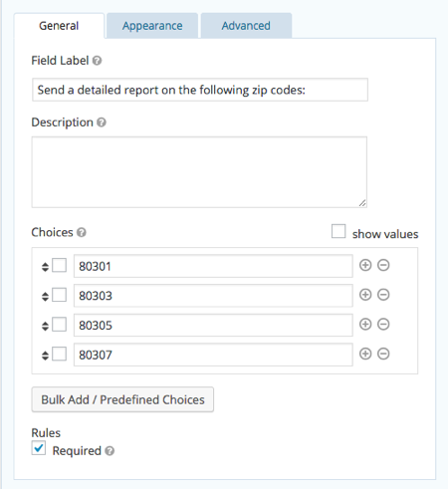Image resolution: width=448 pixels, height=489 pixels.
Task: Preselect the 80305 choice checkbox
Action: pyautogui.click(x=60, y=325)
